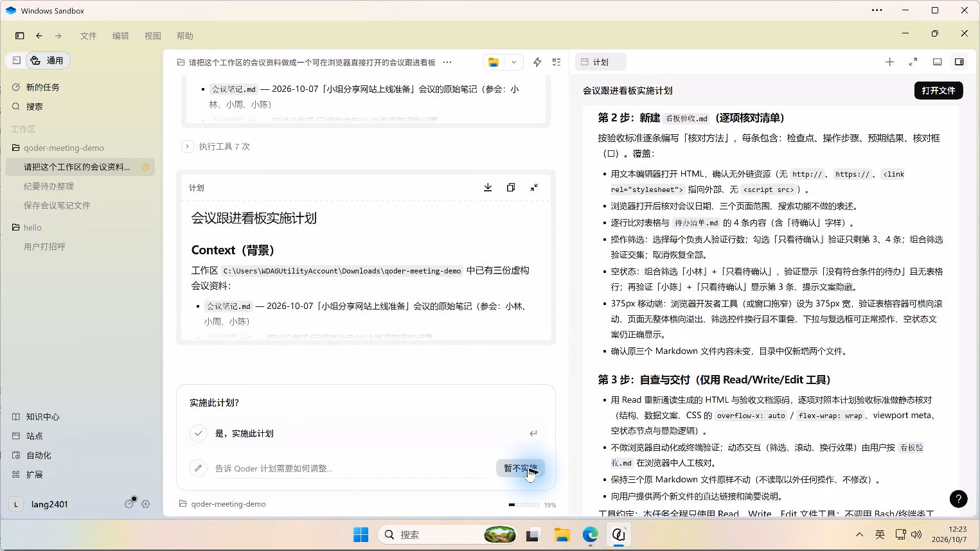Select 是，实施此计划 option
Screen dimensions: 980x551
point(366,433)
